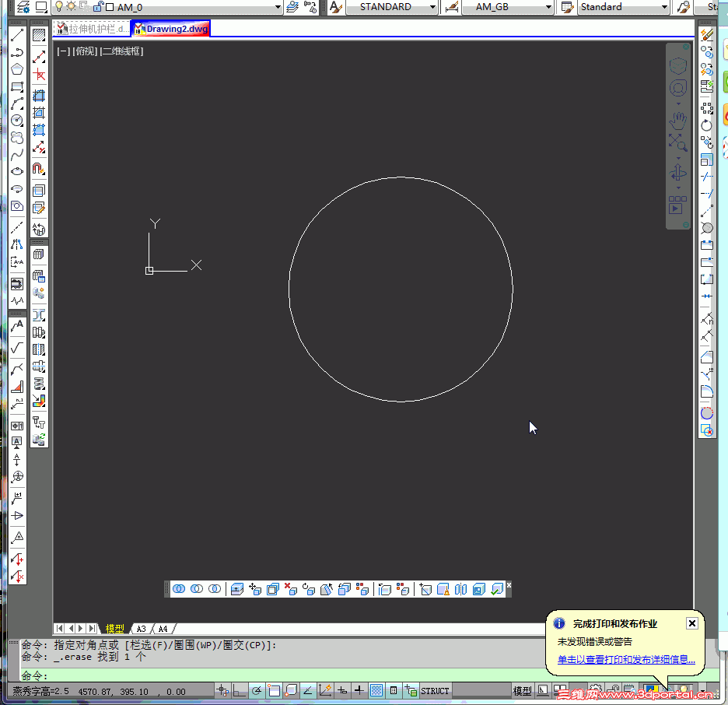Toggle polar tracking in status bar
728x705 pixels.
[x=257, y=691]
